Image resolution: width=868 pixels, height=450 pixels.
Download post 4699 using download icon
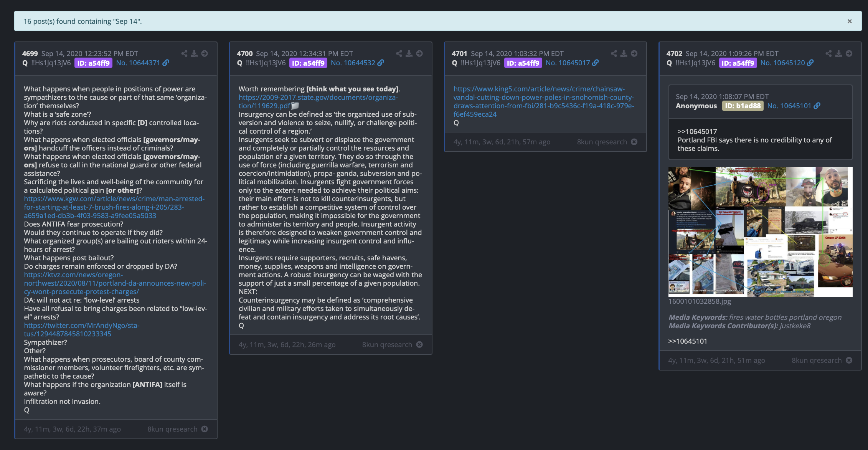tap(195, 54)
